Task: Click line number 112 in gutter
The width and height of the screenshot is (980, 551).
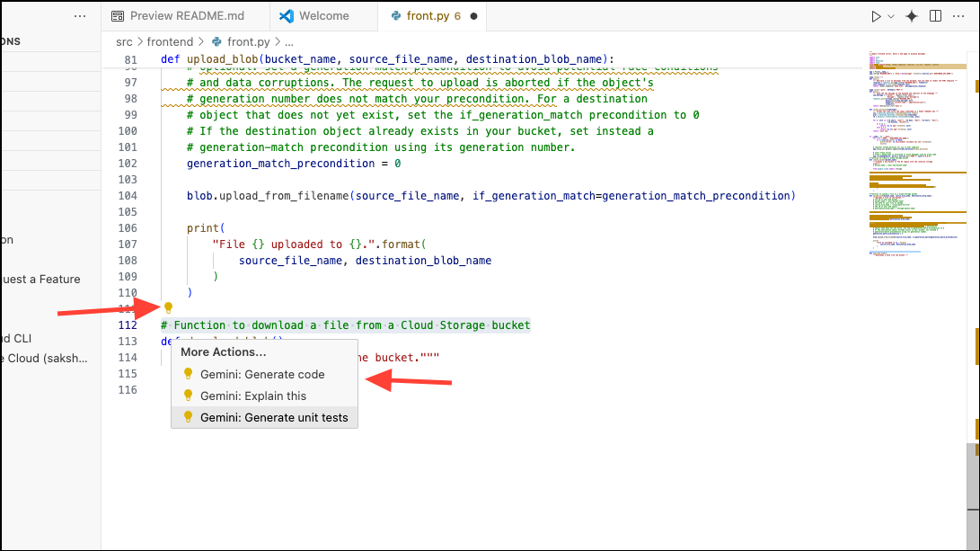Action: pyautogui.click(x=128, y=325)
